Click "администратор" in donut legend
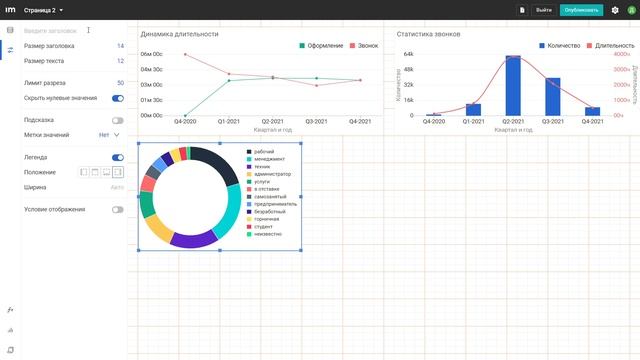 pyautogui.click(x=269, y=174)
